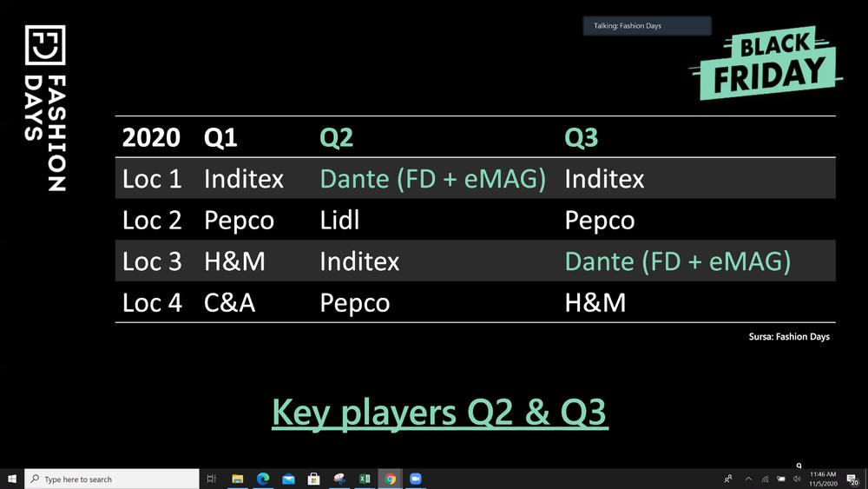Click the 'Loc 3' row label
Viewport: 868px width, 489px height.
point(152,261)
